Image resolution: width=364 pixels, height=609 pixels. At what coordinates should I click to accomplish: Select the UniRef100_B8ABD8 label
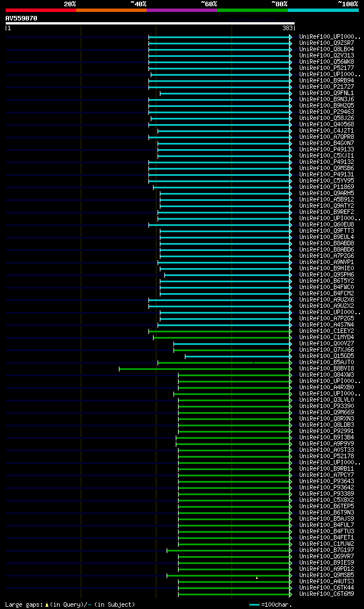coord(326,244)
